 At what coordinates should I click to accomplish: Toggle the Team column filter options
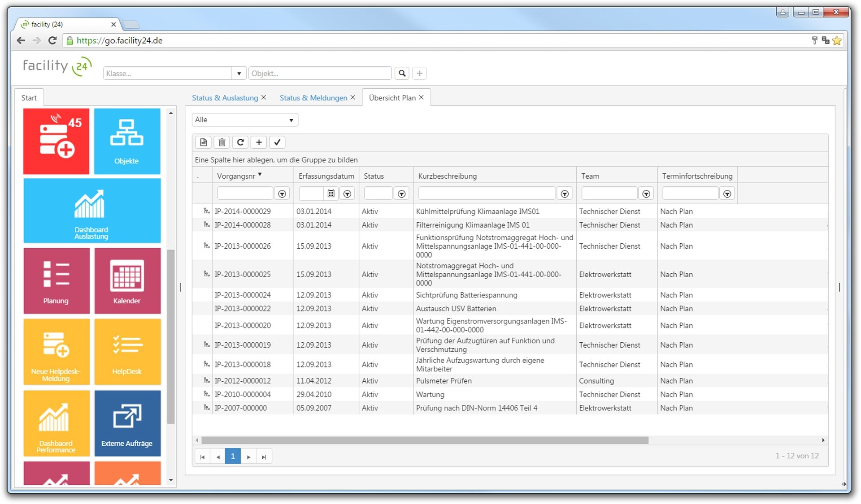coord(646,193)
